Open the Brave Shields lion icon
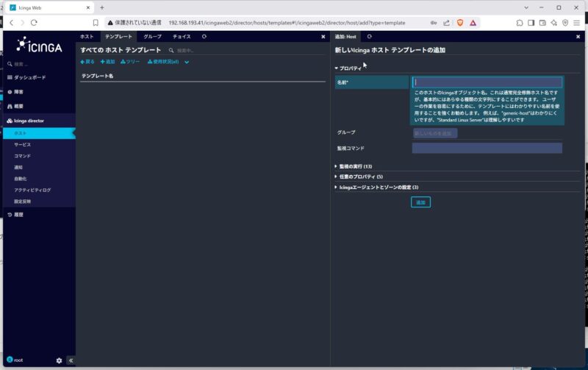The image size is (588, 370). [460, 23]
